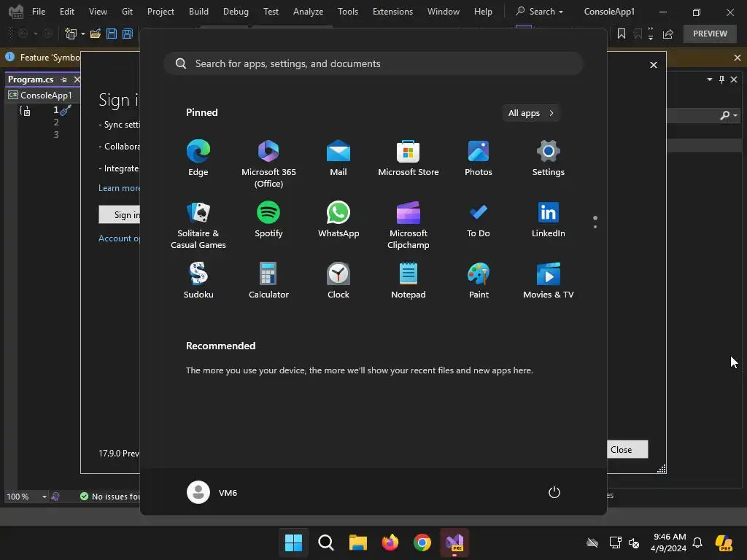Open the notifications bell in system tray
The width and height of the screenshot is (747, 560).
coord(697,542)
